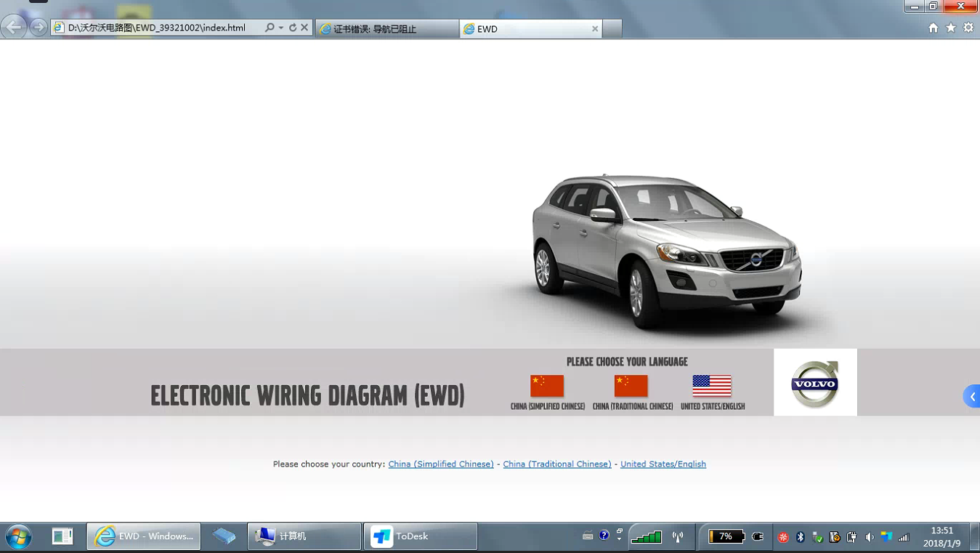Click the network signal bars tray icon

[904, 538]
